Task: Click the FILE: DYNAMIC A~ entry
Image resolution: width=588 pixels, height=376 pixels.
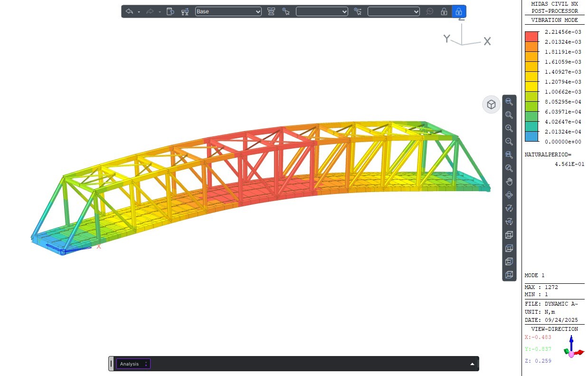Action: [x=551, y=304]
